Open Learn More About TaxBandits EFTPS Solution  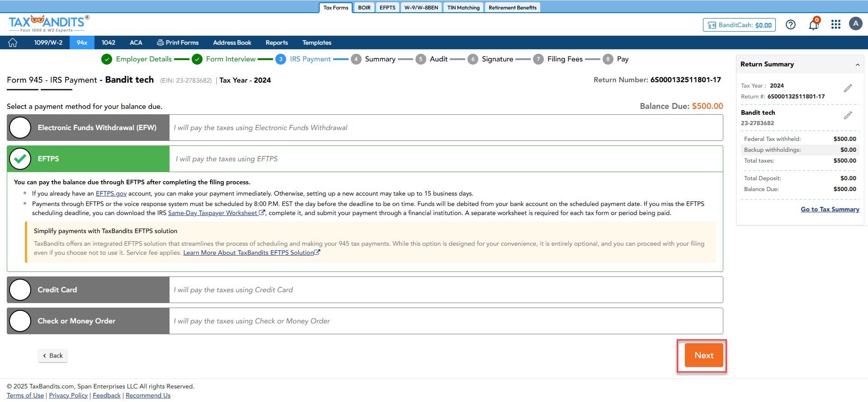(x=252, y=252)
